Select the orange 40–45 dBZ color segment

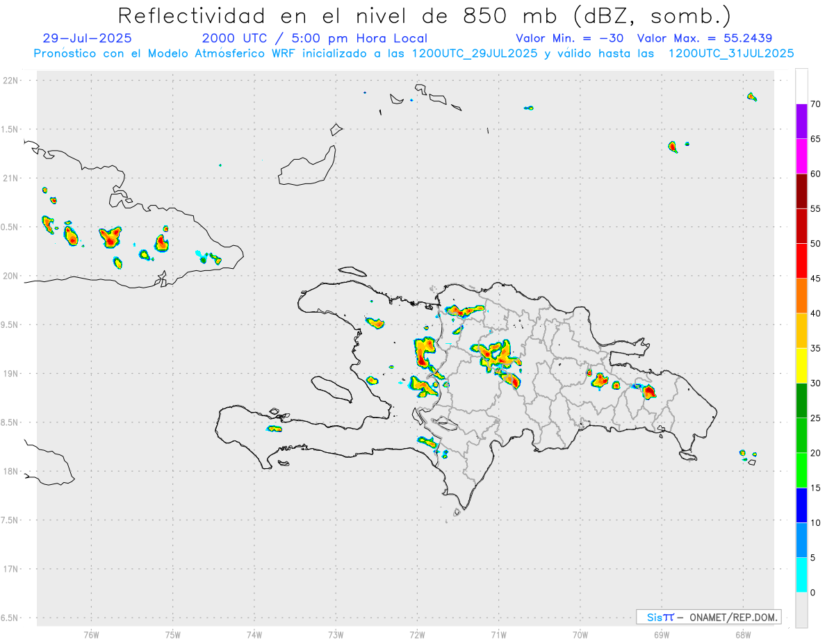coord(801,296)
